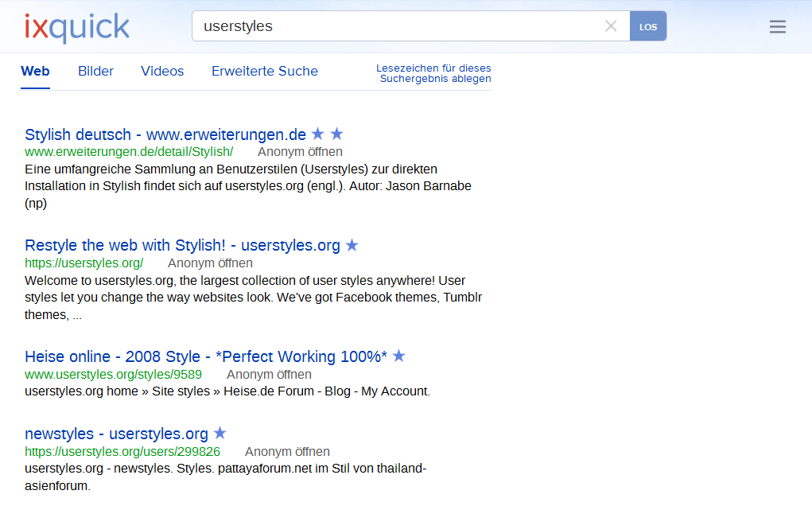812x506 pixels.
Task: Select the Web tab
Action: click(35, 71)
